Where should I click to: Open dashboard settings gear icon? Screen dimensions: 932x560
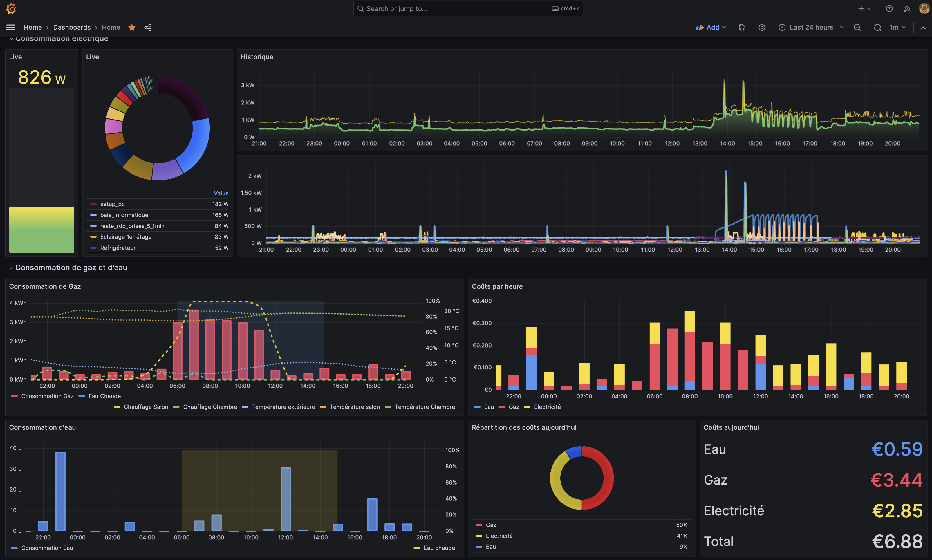(x=762, y=27)
